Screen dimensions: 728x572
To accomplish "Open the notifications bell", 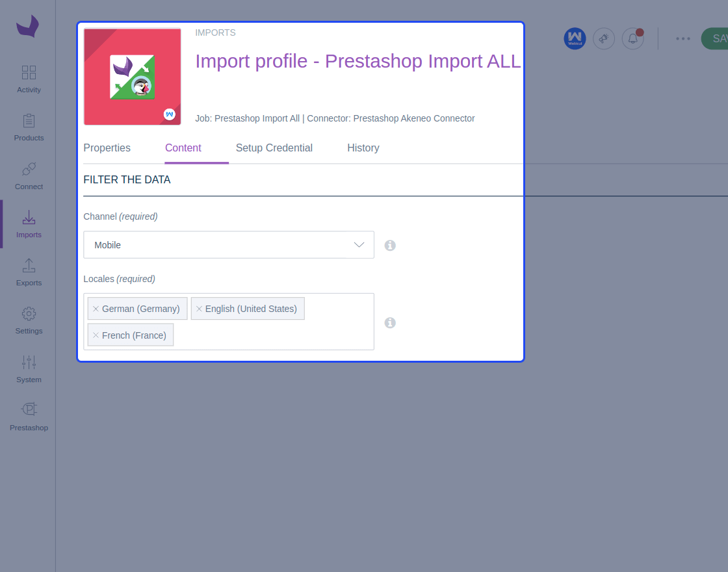I will click(x=633, y=38).
